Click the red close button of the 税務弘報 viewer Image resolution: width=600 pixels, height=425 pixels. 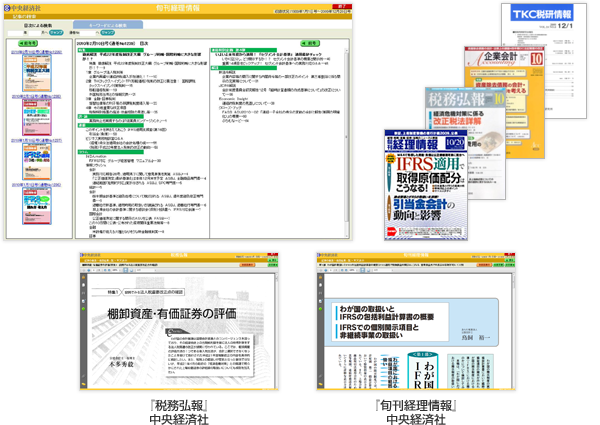click(x=272, y=254)
